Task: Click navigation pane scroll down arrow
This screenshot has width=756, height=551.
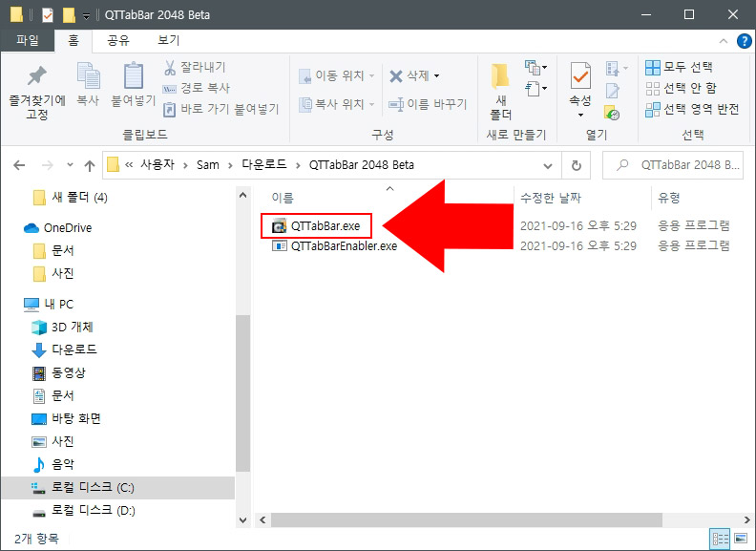Action: pyautogui.click(x=243, y=520)
